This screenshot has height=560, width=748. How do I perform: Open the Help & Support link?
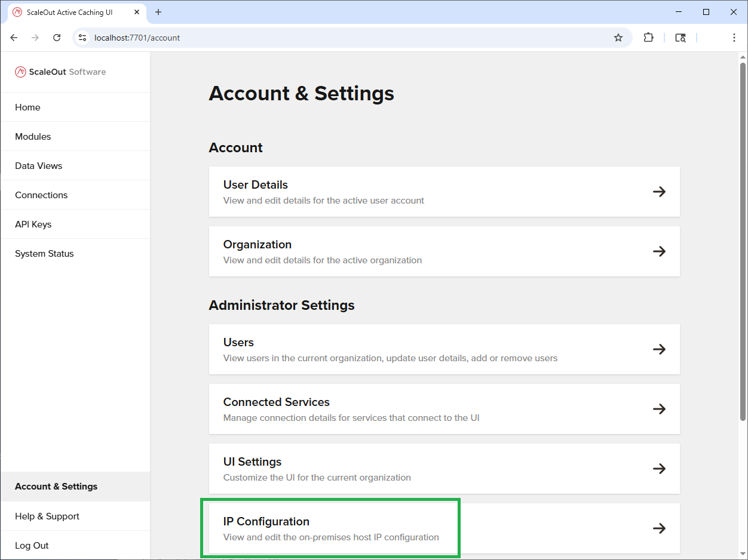47,516
